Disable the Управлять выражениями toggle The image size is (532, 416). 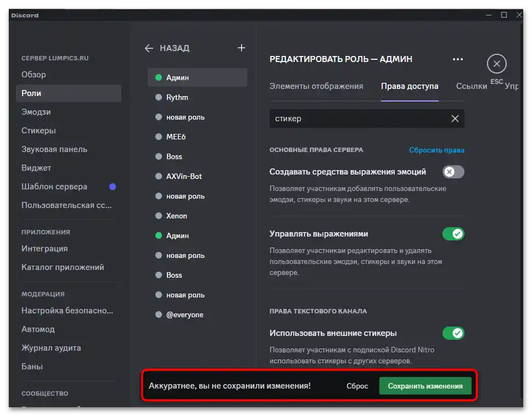click(453, 234)
